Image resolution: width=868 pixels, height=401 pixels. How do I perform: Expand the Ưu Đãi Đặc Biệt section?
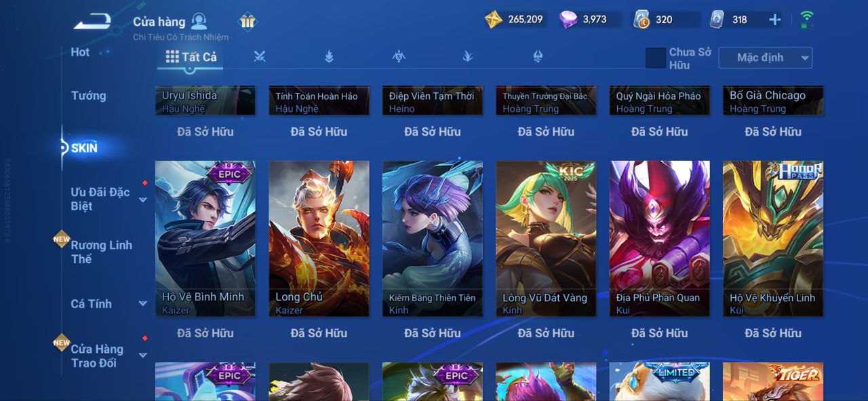(x=143, y=199)
